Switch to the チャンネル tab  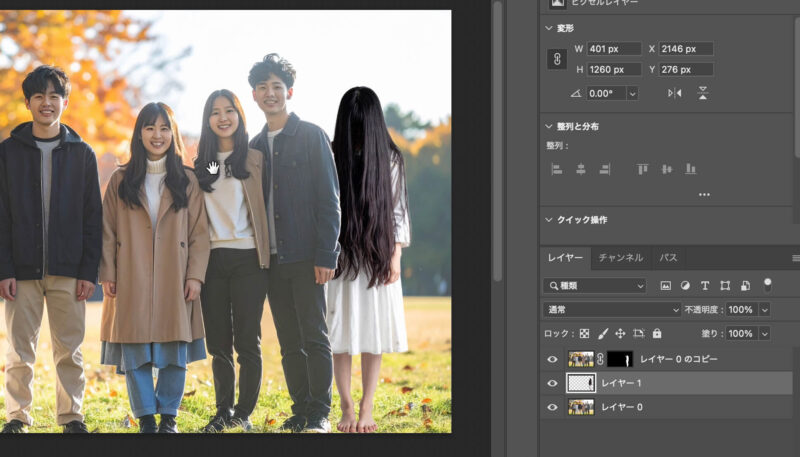(x=620, y=258)
